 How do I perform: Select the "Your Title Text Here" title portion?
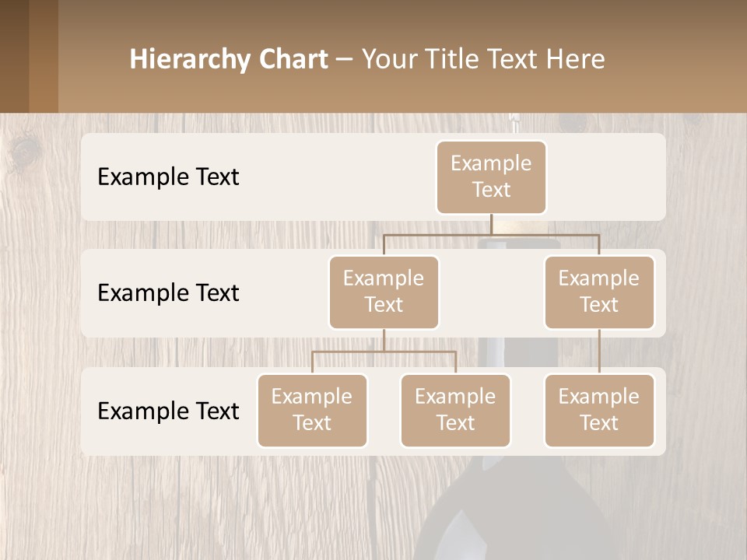[483, 59]
